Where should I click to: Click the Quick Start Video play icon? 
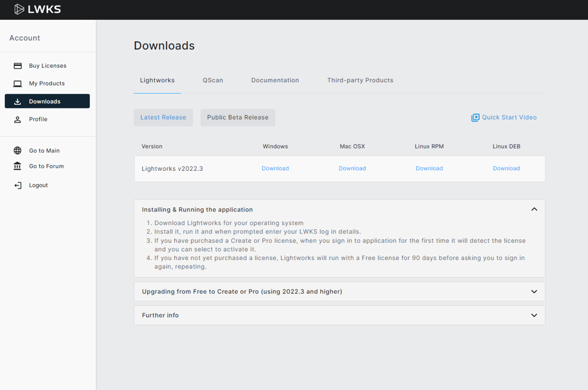click(x=475, y=118)
